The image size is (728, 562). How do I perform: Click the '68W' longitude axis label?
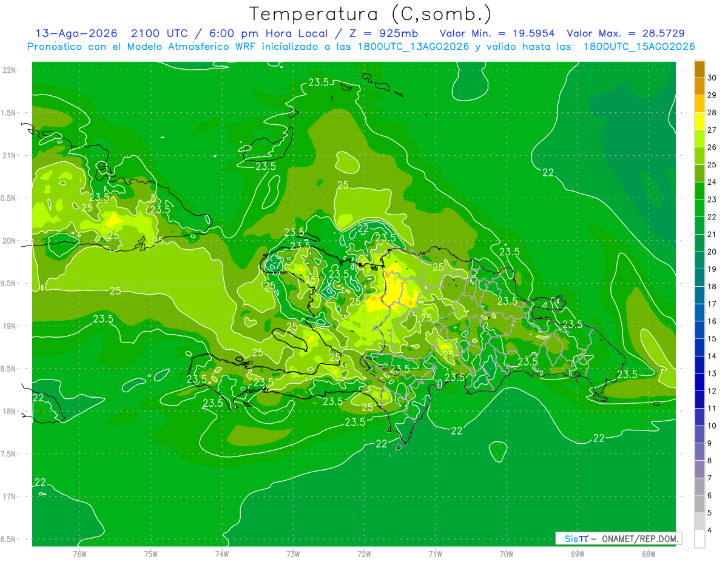coord(649,554)
